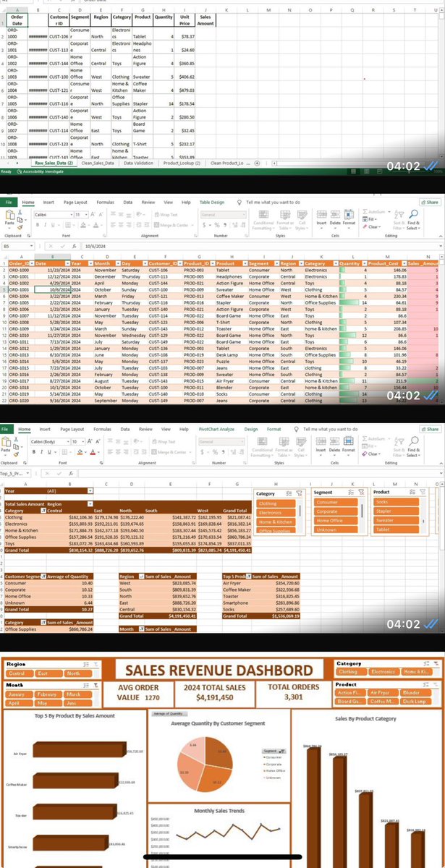This screenshot has height=868, width=445.
Task: Click Wrap Text in the Table Design window
Action: tap(167, 215)
